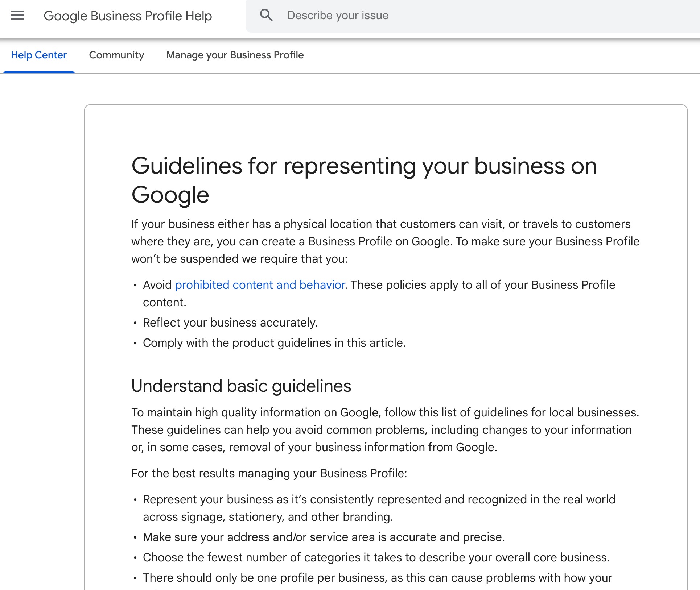The height and width of the screenshot is (590, 700).
Task: Click 'Comply with the product guidelines' bullet
Action: coord(274,343)
